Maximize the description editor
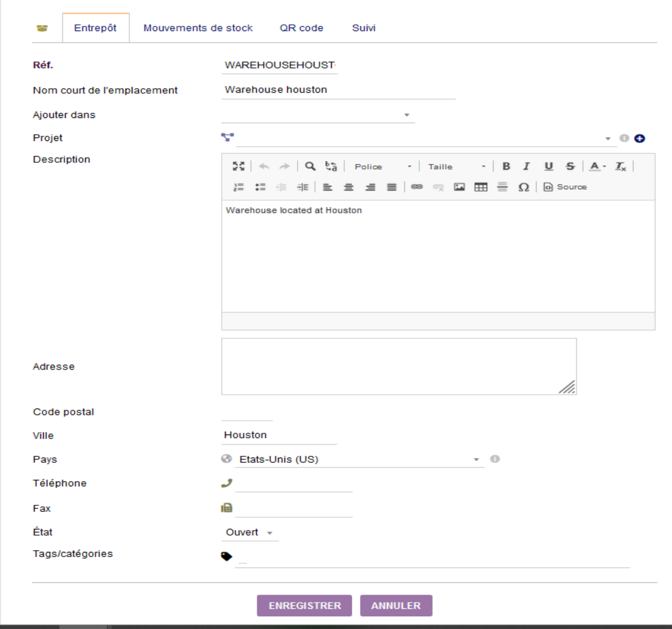 [x=239, y=166]
